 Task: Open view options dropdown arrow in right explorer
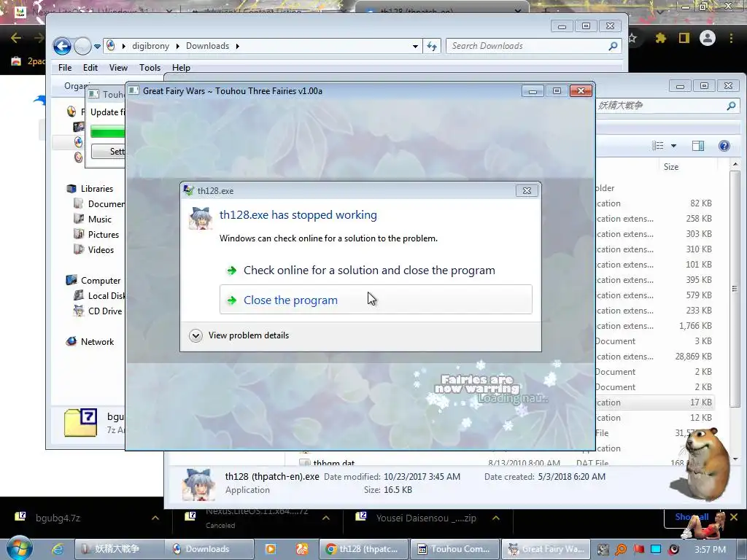click(x=673, y=146)
